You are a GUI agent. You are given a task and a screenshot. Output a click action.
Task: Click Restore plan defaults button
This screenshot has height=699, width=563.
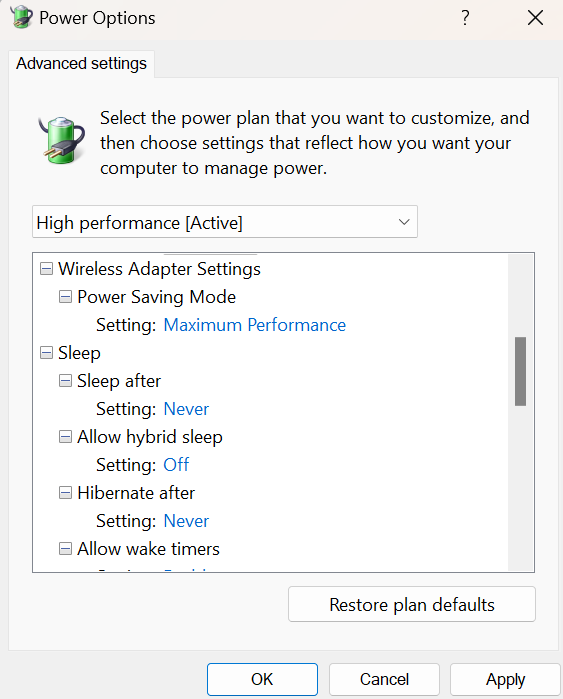point(412,604)
